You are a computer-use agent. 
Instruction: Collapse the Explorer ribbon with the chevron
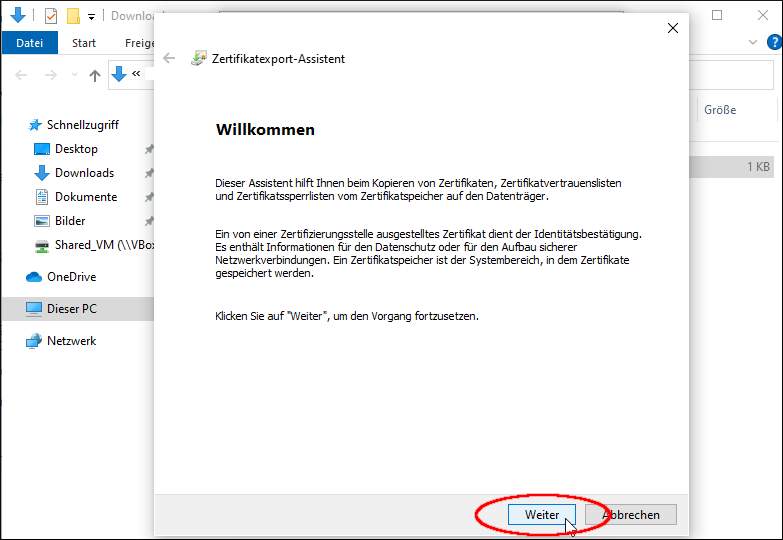753,42
